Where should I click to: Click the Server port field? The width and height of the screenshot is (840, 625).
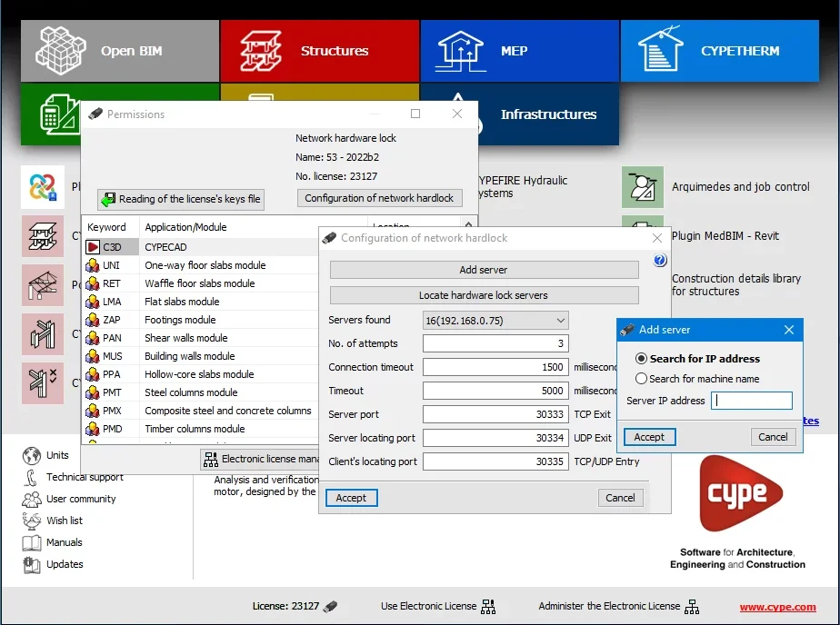tap(495, 414)
